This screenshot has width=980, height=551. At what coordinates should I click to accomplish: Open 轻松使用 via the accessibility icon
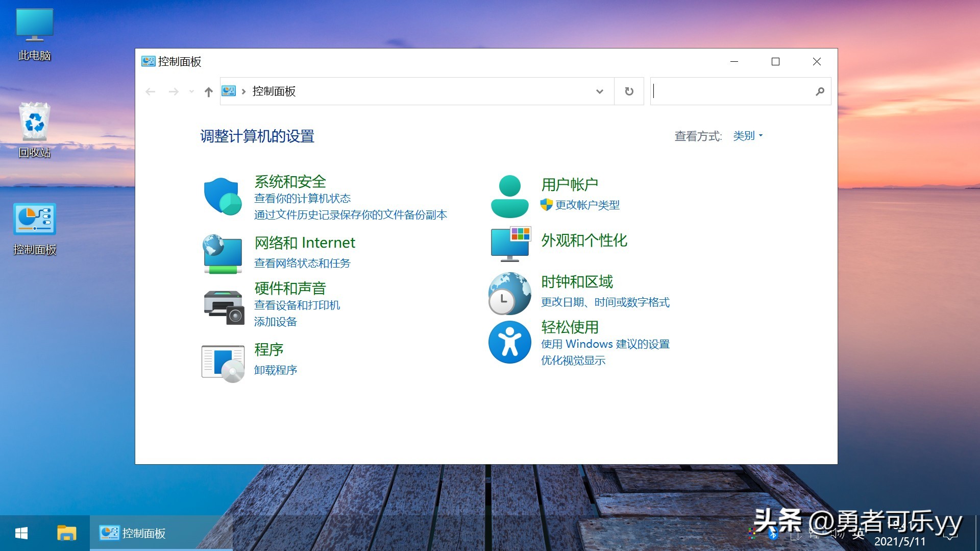[x=510, y=342]
